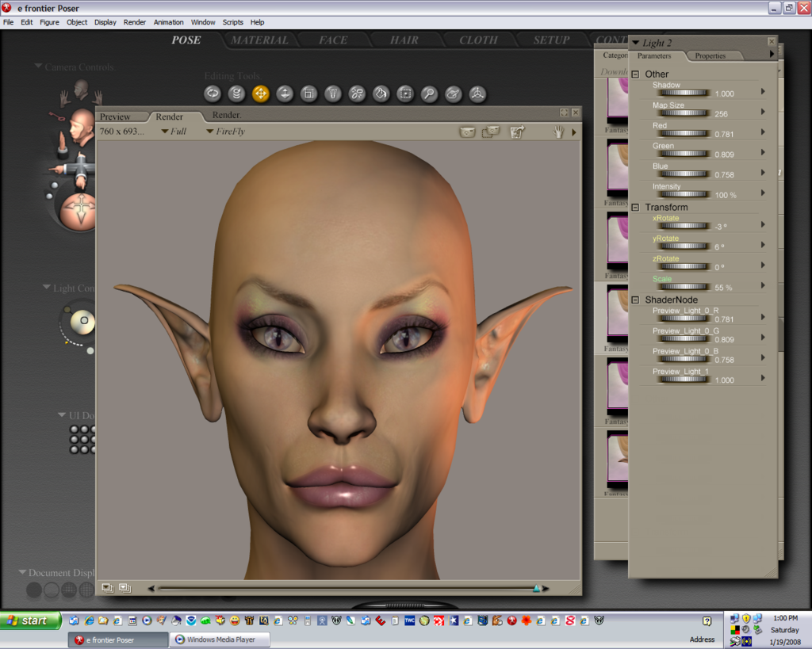Select the Taper editing tool
Image resolution: width=812 pixels, height=649 pixels.
pos(333,94)
